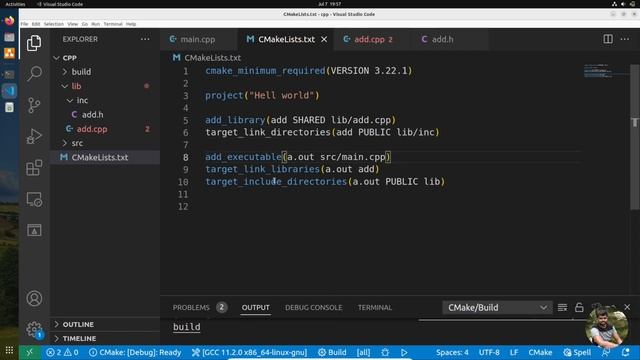The height and width of the screenshot is (360, 640).
Task: Open the Remote Explorer view
Action: pyautogui.click(x=34, y=199)
